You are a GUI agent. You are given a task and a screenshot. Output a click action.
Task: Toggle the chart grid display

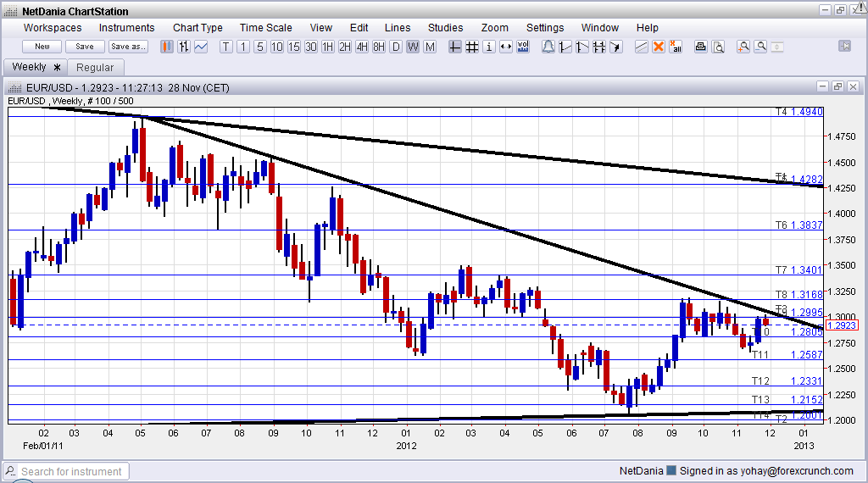click(472, 47)
